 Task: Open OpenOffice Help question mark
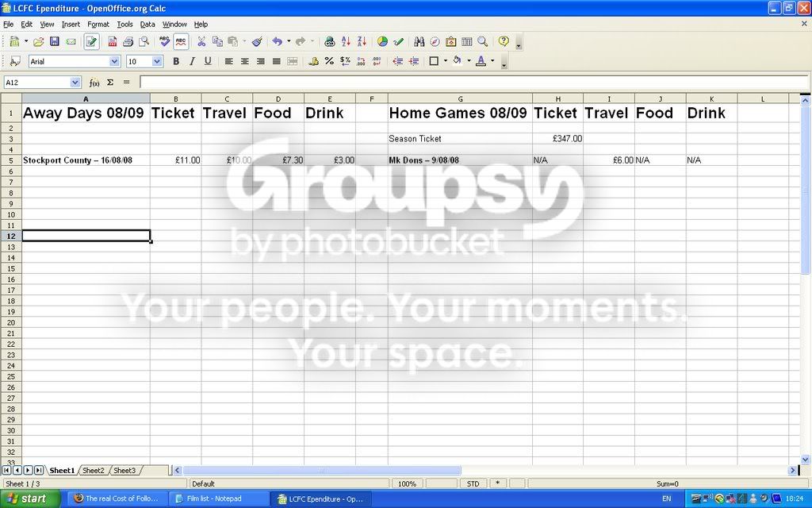point(504,41)
